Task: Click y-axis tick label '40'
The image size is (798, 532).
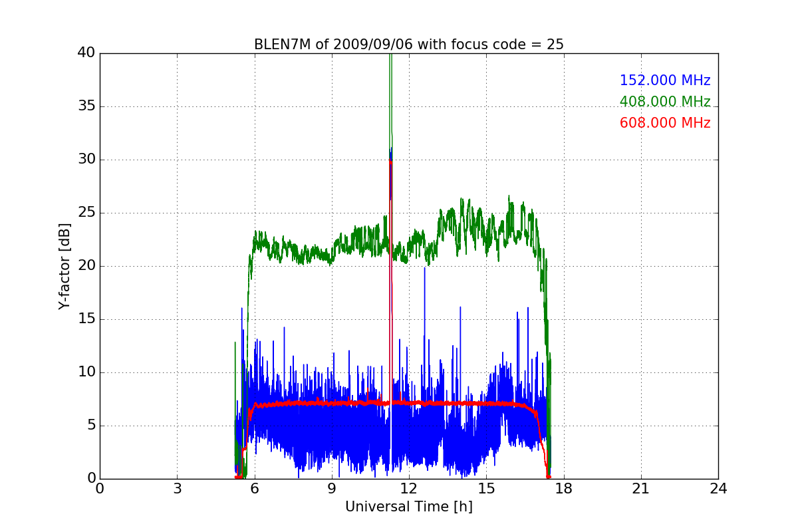Action: [86, 53]
